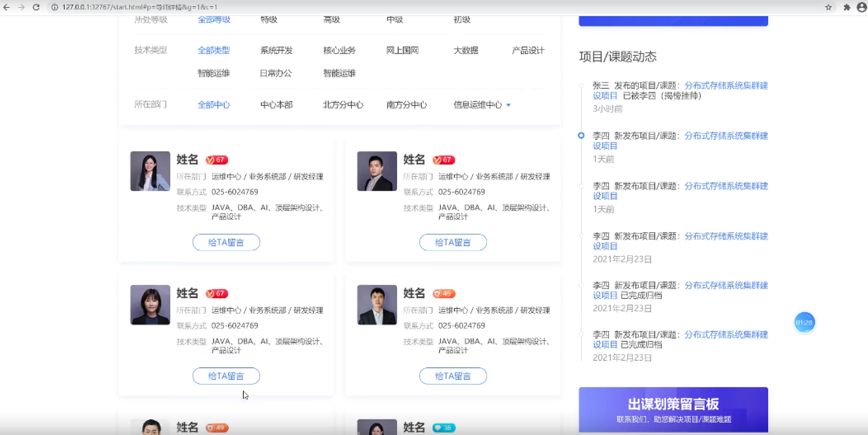Filter technology type by 大数据
This screenshot has height=435, width=868.
click(466, 50)
